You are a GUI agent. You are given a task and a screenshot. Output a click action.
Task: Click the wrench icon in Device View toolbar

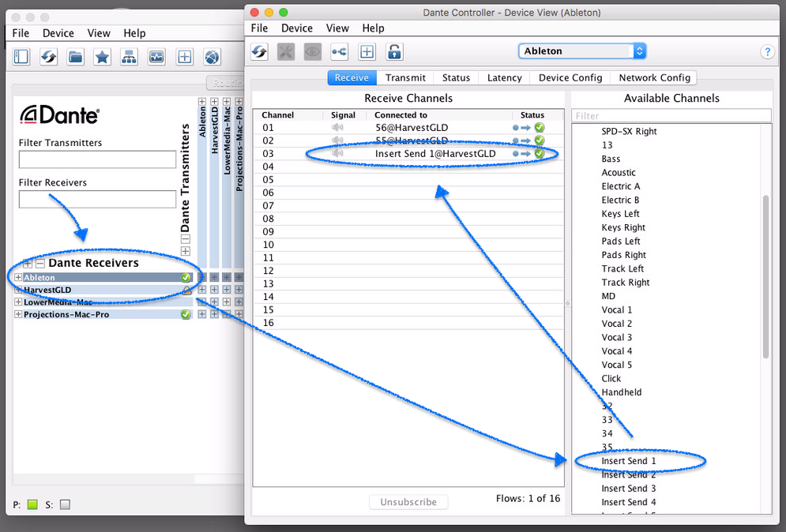(x=286, y=51)
